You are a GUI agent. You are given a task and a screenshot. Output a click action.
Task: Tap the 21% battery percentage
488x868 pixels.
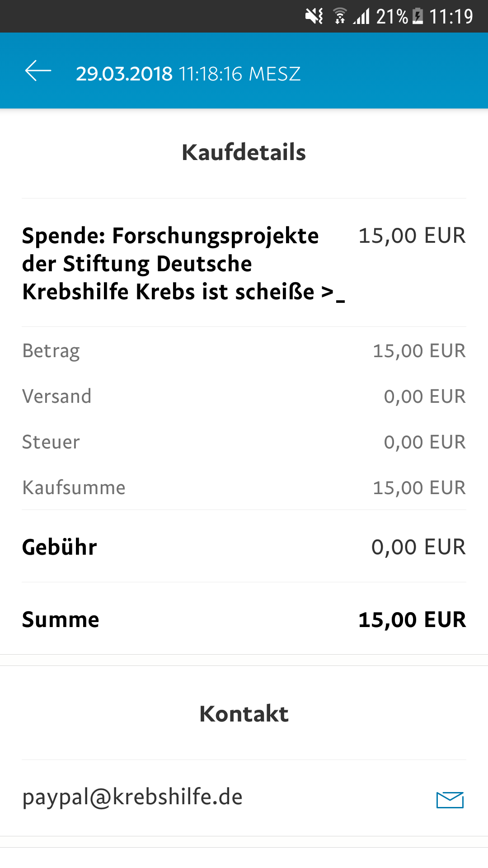[392, 17]
